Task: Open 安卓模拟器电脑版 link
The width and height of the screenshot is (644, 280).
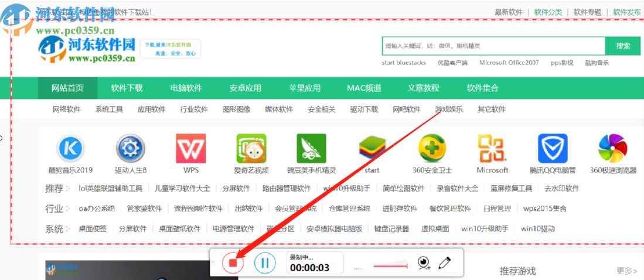Action: (x=335, y=228)
